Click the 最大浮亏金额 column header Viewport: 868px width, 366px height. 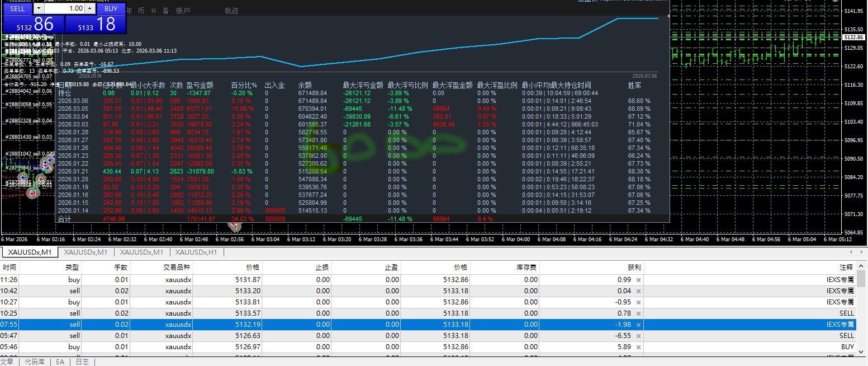click(x=363, y=86)
